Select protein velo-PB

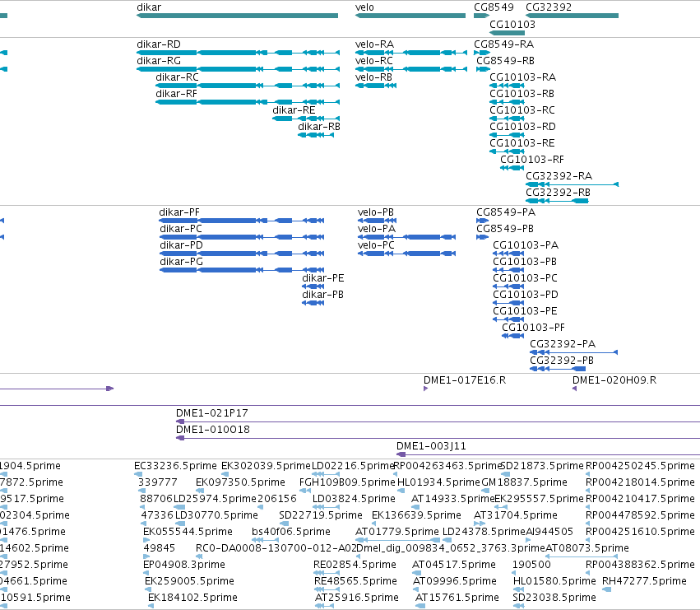tap(376, 212)
